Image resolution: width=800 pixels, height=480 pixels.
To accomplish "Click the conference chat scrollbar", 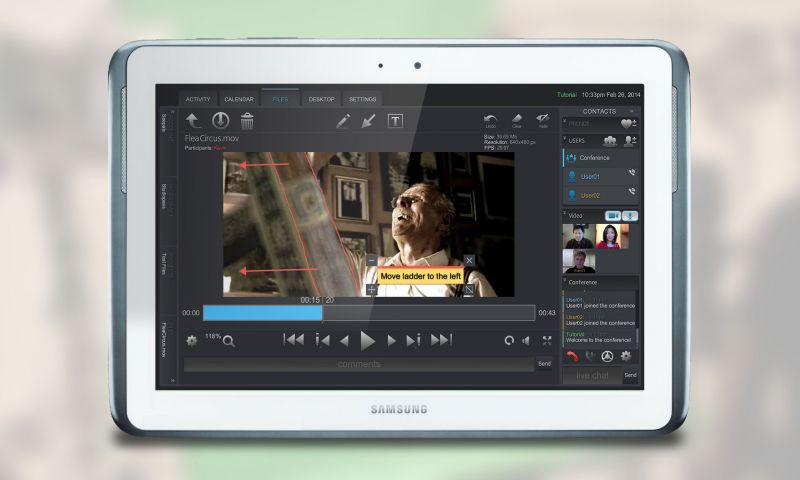I will 637,336.
